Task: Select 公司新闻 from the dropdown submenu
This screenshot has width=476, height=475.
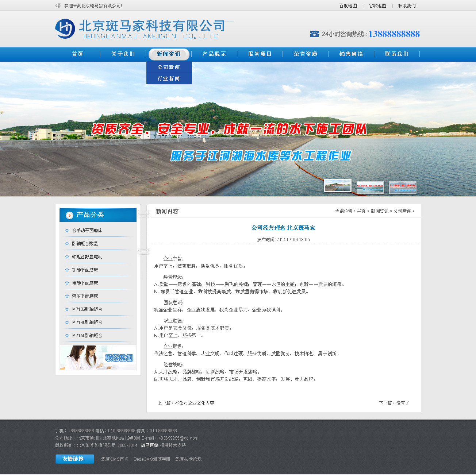Action: 169,67
